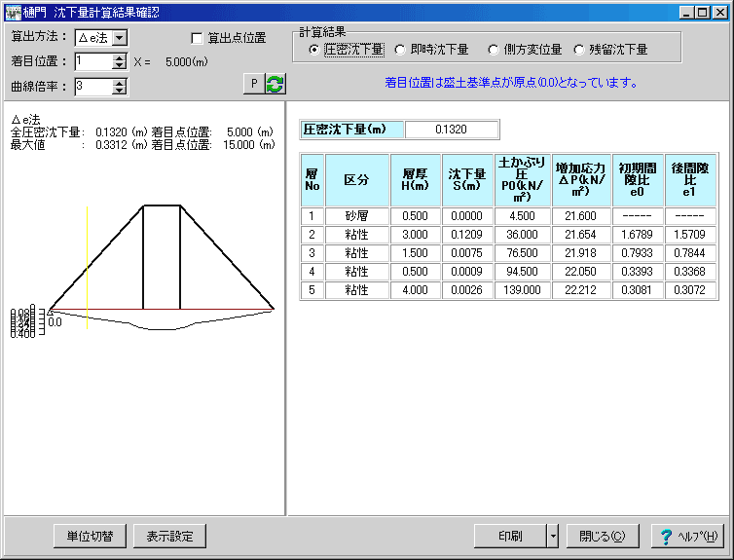734x560 pixels.
Task: Click the 沈下量 S(m) column header
Action: coord(467,180)
